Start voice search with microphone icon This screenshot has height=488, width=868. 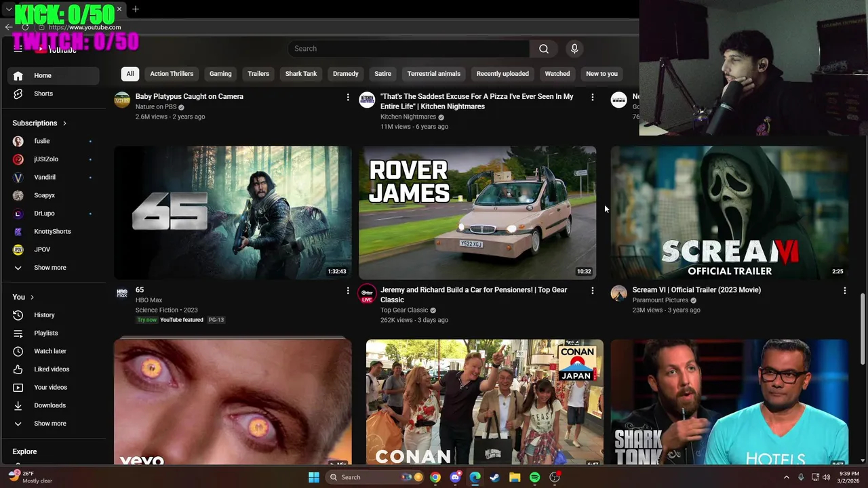pyautogui.click(x=574, y=49)
